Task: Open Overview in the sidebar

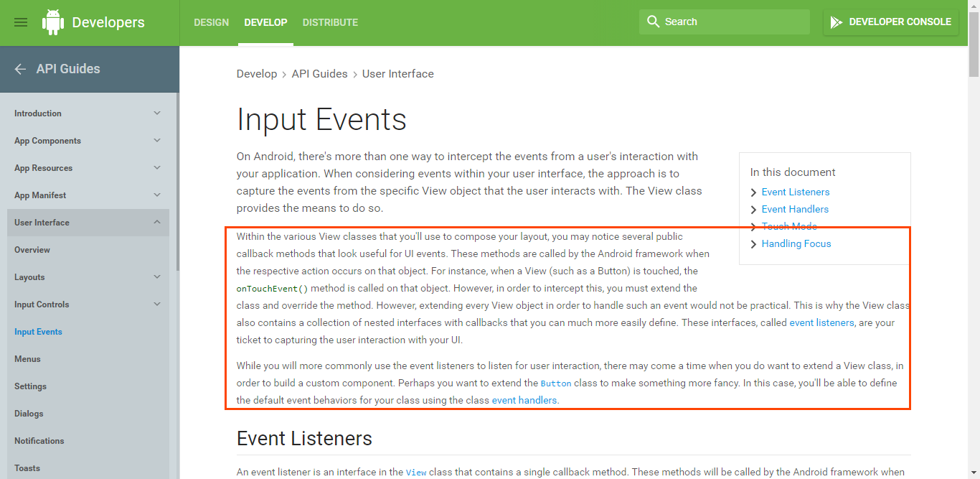Action: tap(32, 250)
